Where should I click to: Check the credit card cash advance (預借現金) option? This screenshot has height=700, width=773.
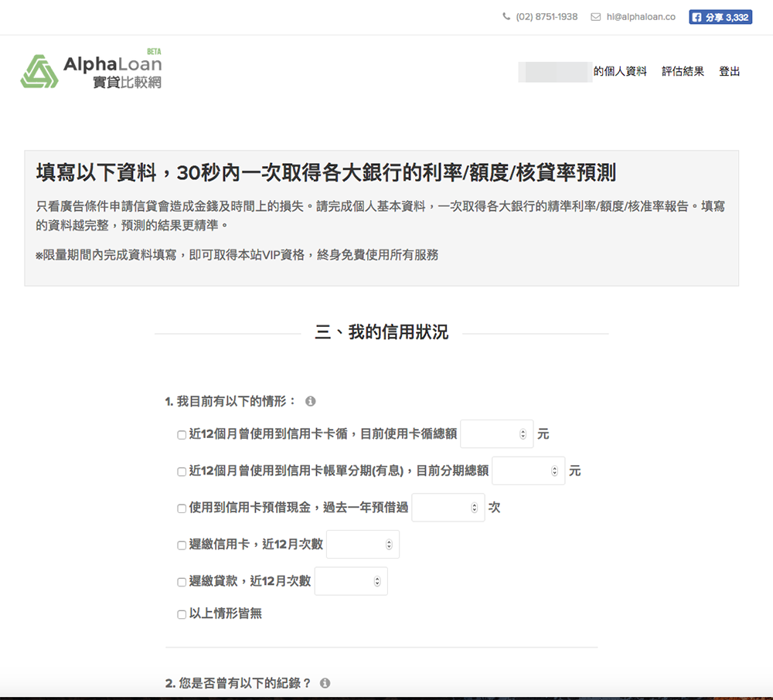click(x=182, y=508)
